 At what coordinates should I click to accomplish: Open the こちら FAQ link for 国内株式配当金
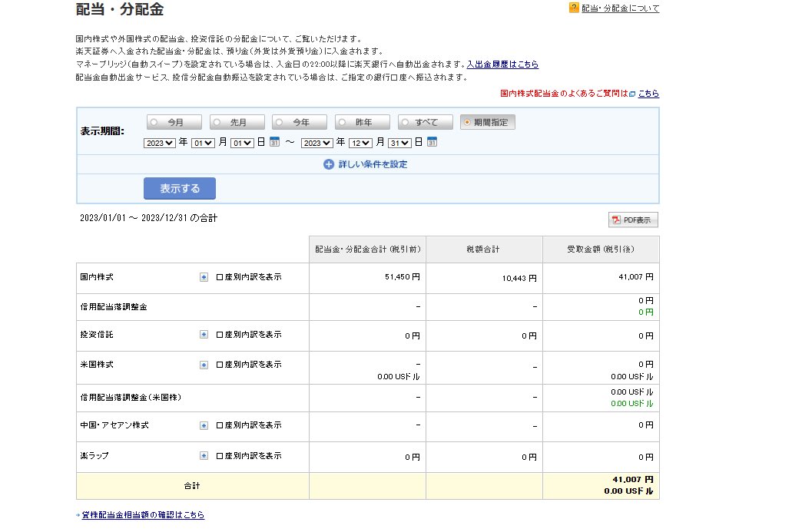648,94
